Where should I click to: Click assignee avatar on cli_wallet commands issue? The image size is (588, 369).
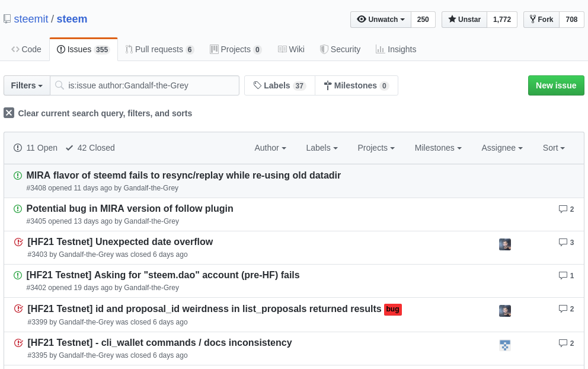click(x=505, y=345)
